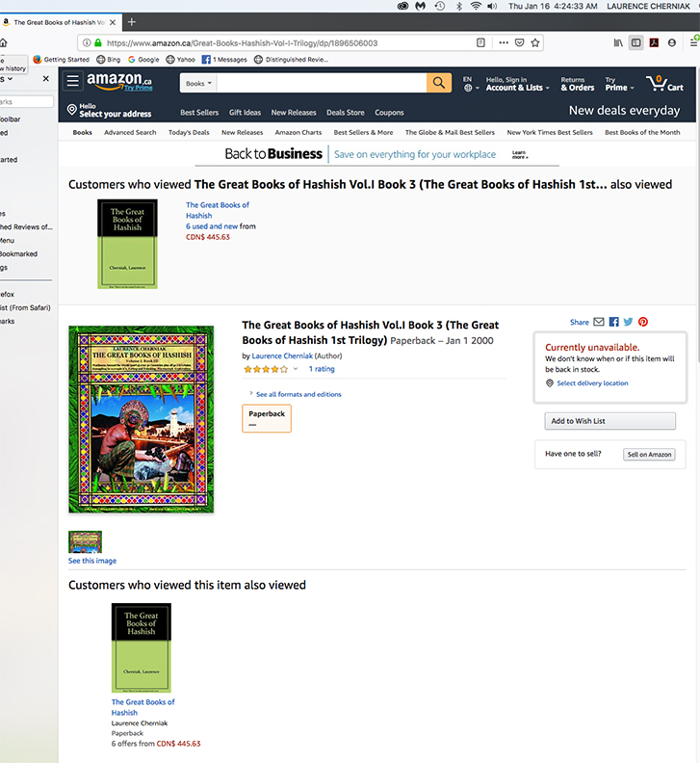
Task: Expand the star rating breakdown chevron
Action: tap(296, 369)
